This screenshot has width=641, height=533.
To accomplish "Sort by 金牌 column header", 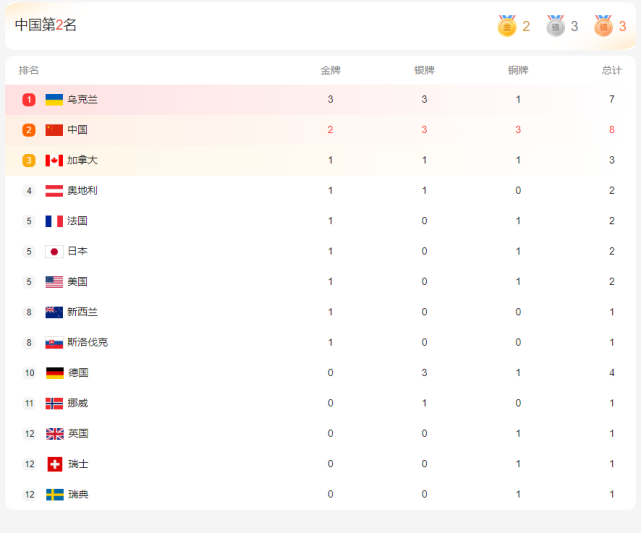I will (x=330, y=70).
